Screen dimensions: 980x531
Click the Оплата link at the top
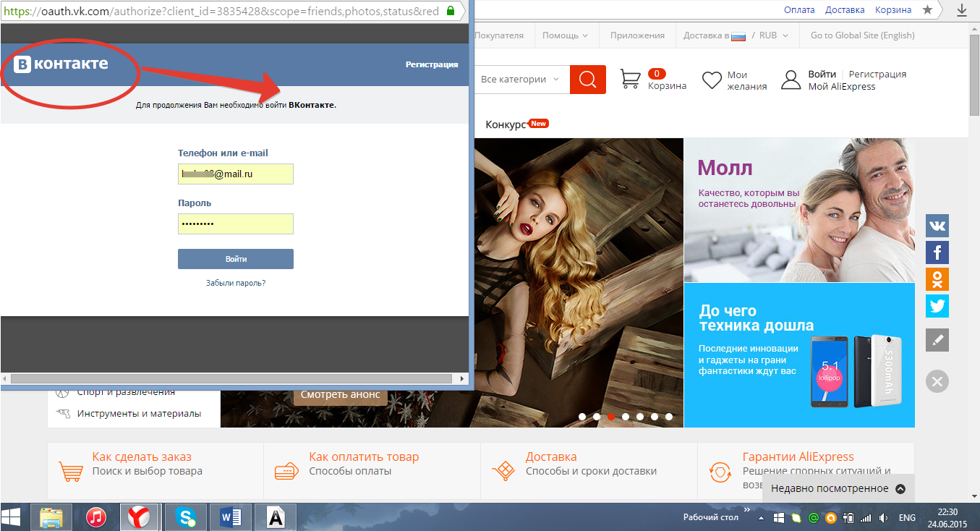pos(799,10)
